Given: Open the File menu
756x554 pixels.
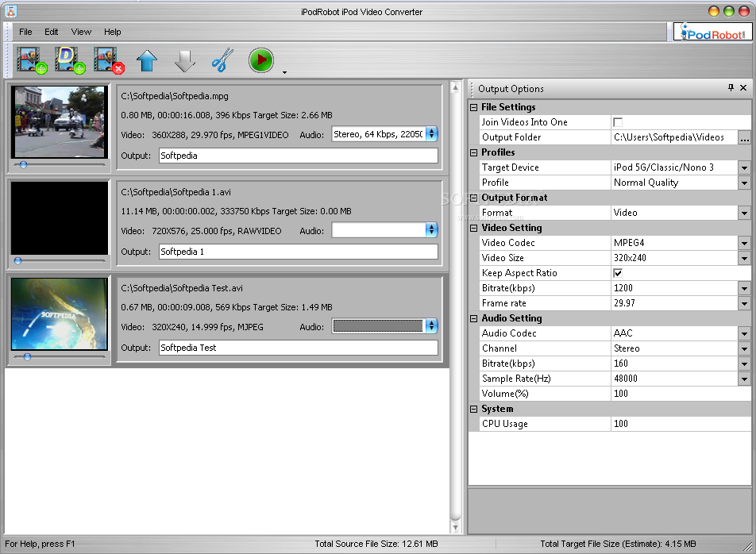Looking at the screenshot, I should pos(25,32).
